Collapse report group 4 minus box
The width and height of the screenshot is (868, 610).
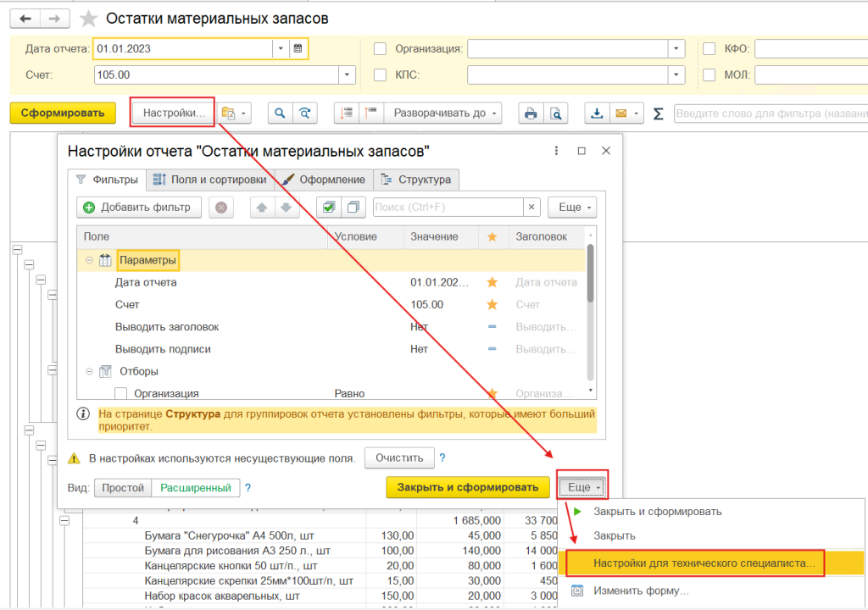tap(64, 520)
